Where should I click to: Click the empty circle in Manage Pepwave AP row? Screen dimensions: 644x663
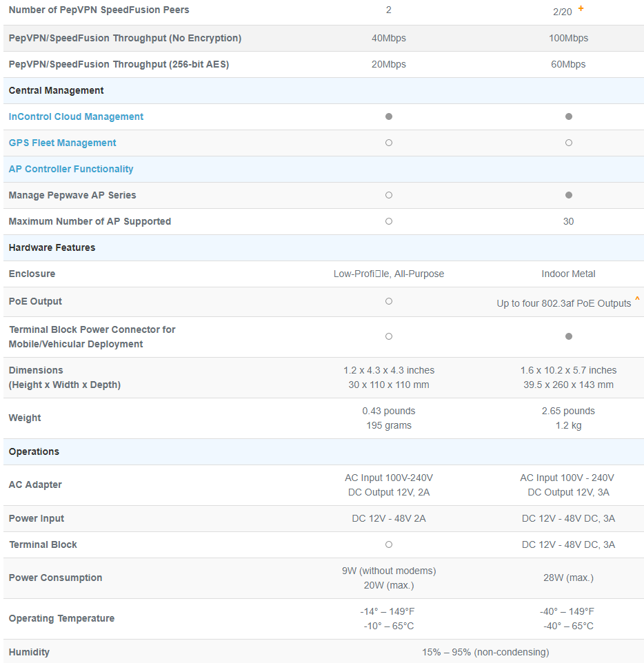pyautogui.click(x=389, y=195)
